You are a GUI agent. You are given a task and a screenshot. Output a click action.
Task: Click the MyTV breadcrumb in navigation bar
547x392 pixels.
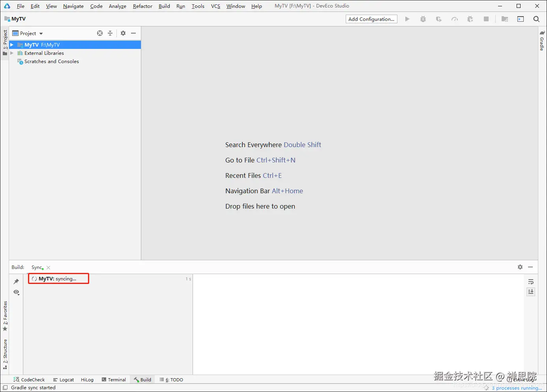(x=15, y=19)
